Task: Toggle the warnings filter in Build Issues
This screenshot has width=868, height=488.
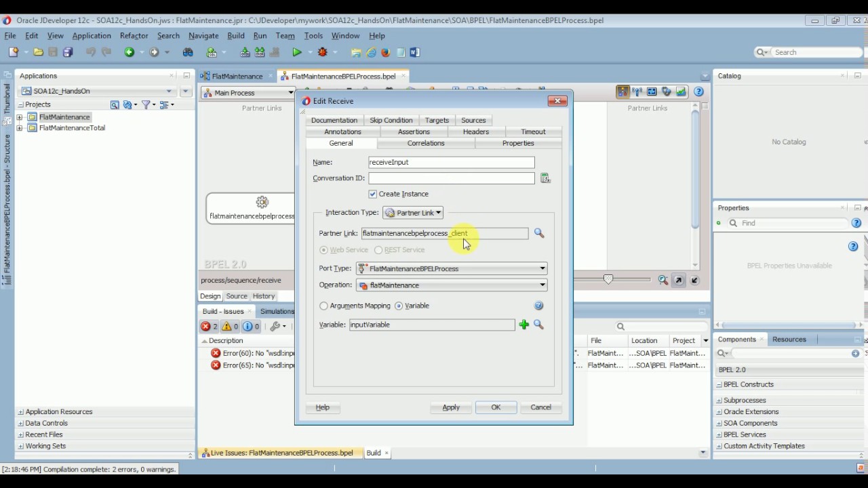Action: (x=231, y=326)
